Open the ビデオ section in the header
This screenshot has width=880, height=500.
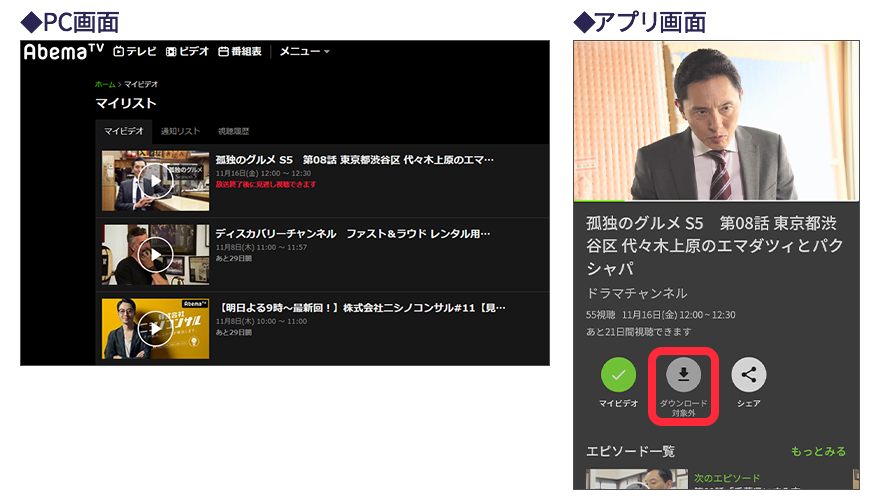pos(187,51)
